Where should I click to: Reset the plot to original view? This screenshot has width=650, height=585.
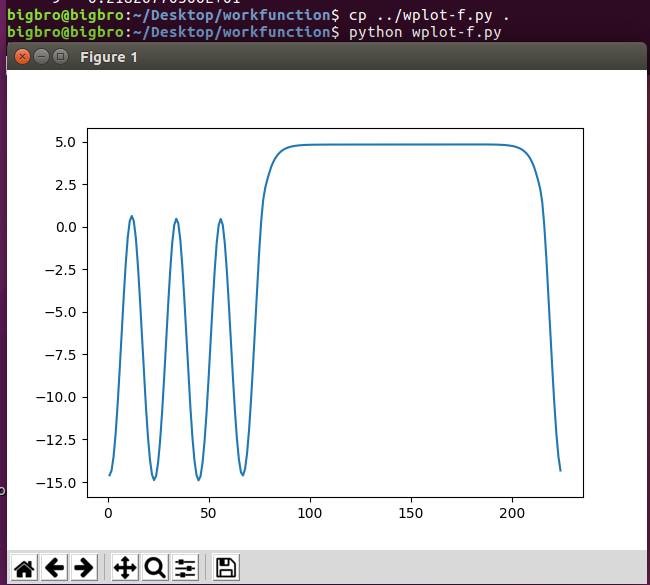pos(24,568)
